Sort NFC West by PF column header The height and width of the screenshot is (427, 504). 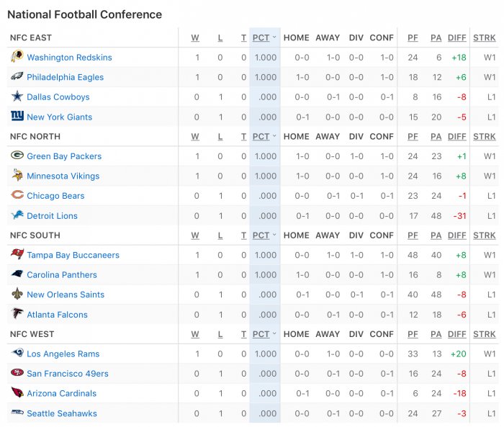[x=413, y=334]
